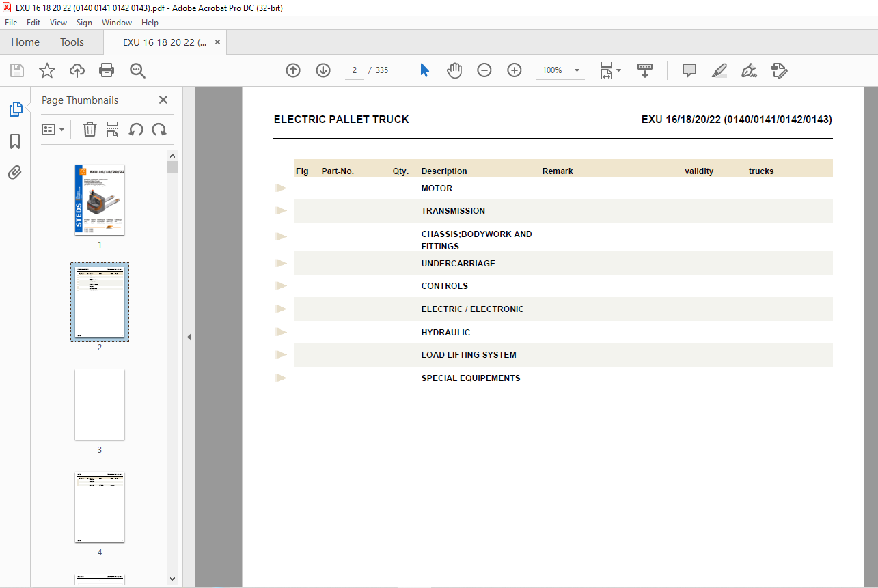This screenshot has height=588, width=878.
Task: Open the View menu
Action: click(58, 23)
